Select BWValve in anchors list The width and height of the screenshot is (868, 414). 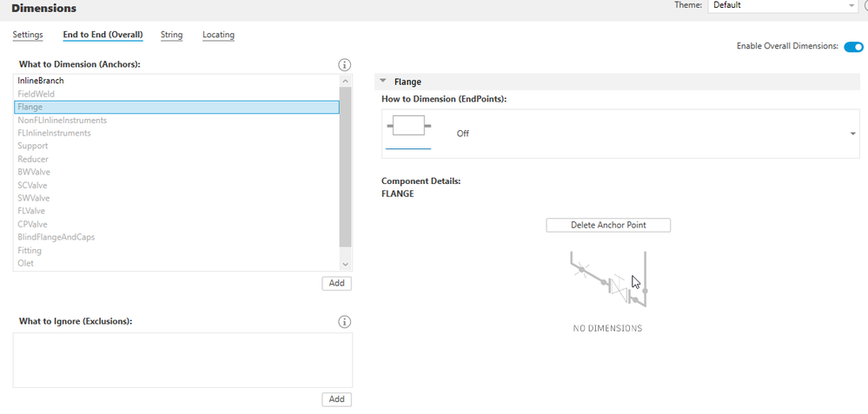click(x=176, y=172)
